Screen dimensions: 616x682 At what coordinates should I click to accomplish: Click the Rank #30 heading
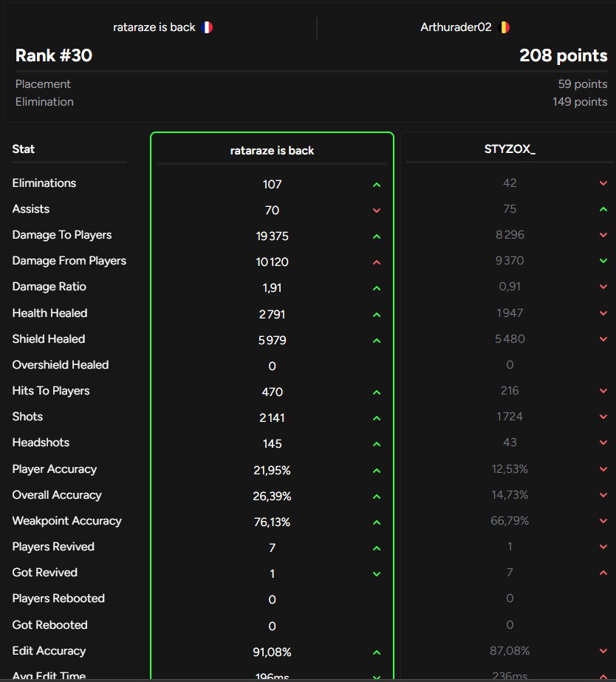coord(54,55)
